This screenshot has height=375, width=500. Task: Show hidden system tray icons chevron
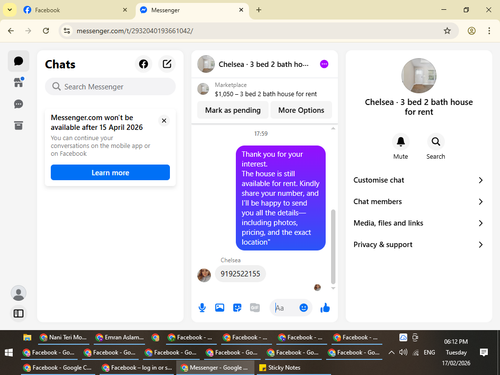392,352
